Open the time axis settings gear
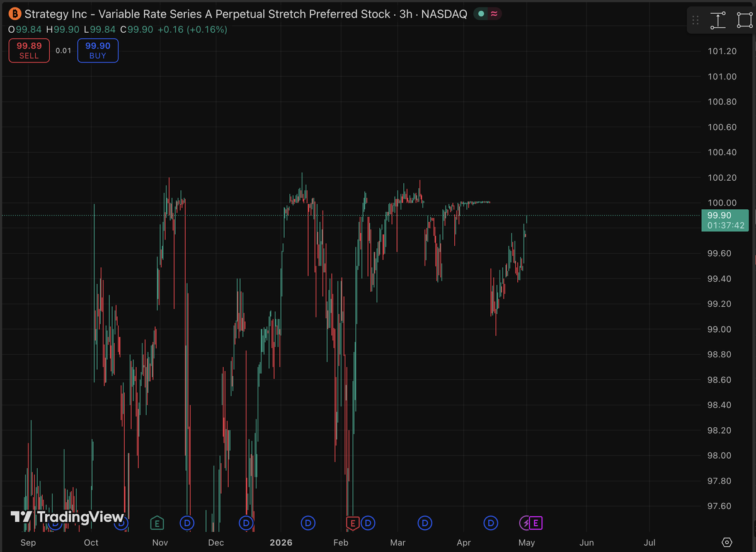This screenshot has width=756, height=552. click(727, 543)
